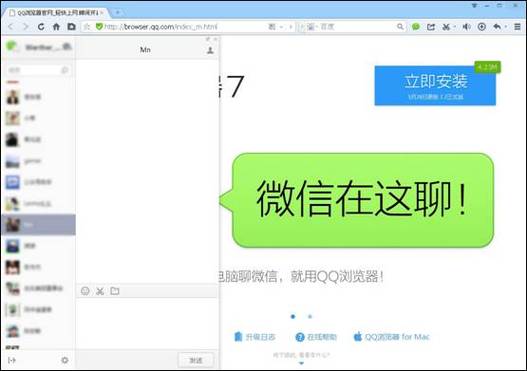
Task: Open the 在线帮助 link
Action: (316, 337)
